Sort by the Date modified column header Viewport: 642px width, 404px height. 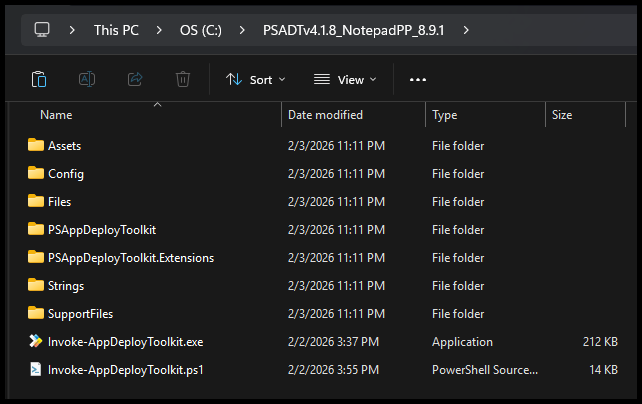coord(325,115)
